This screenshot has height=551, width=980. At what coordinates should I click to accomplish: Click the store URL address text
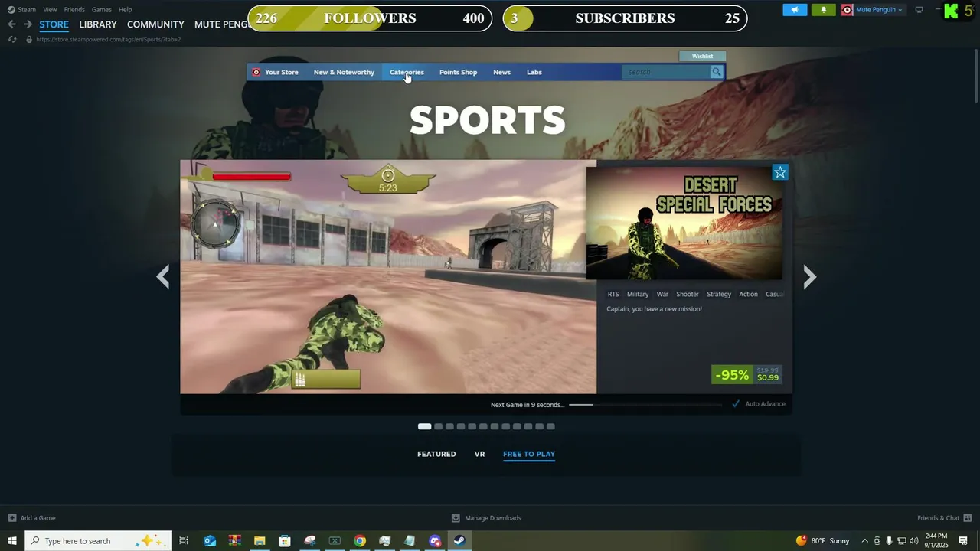click(x=109, y=39)
